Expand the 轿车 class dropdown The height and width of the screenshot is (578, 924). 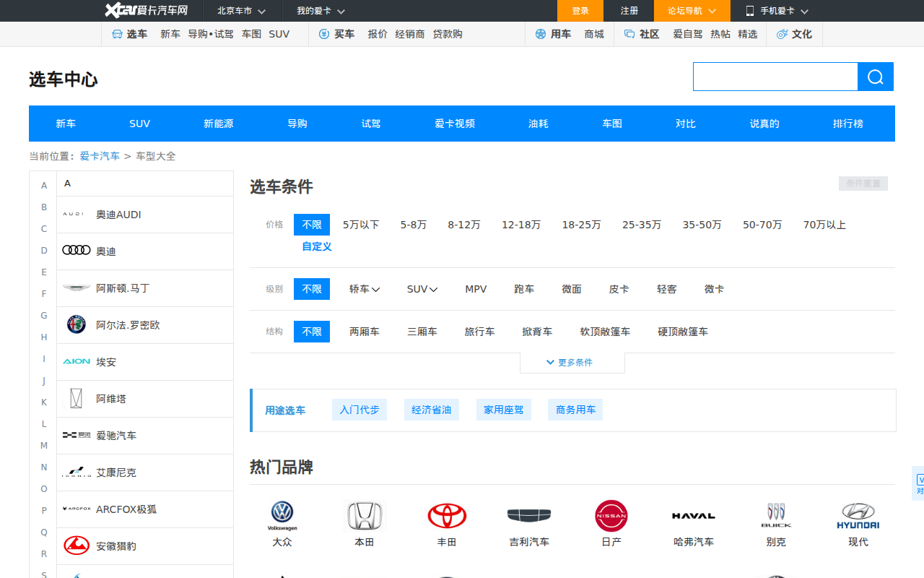click(365, 289)
